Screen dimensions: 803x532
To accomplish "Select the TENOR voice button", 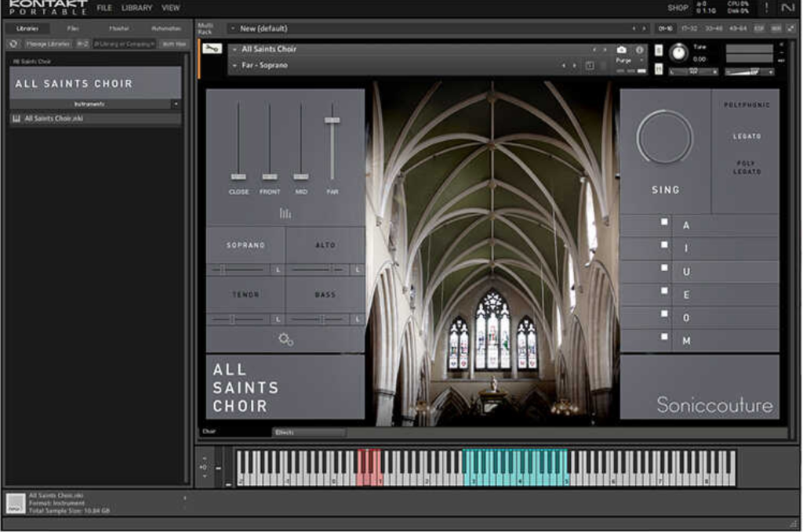I will pos(245,295).
